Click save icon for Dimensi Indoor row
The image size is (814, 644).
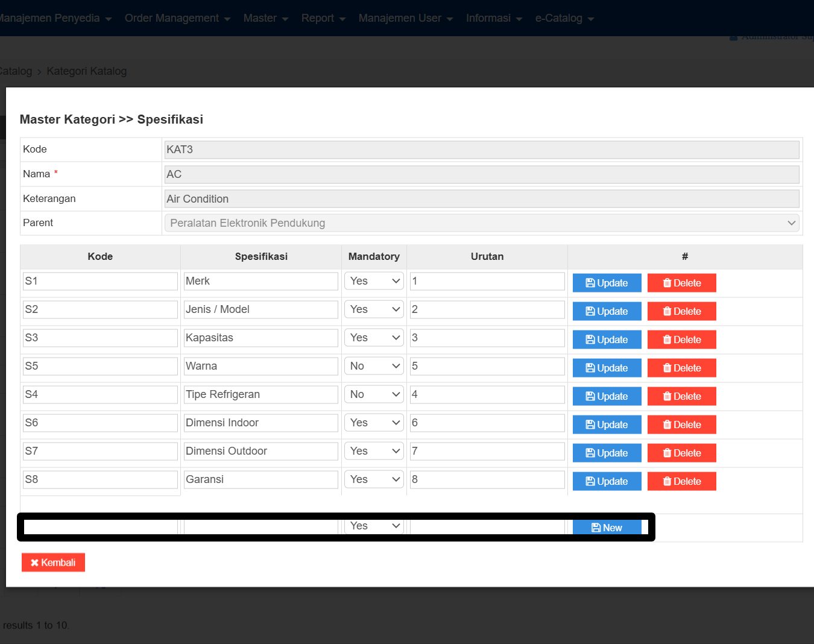click(590, 425)
